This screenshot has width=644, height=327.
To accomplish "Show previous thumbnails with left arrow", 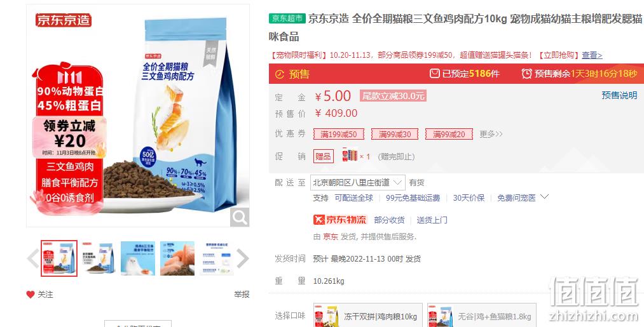I will pos(33,258).
